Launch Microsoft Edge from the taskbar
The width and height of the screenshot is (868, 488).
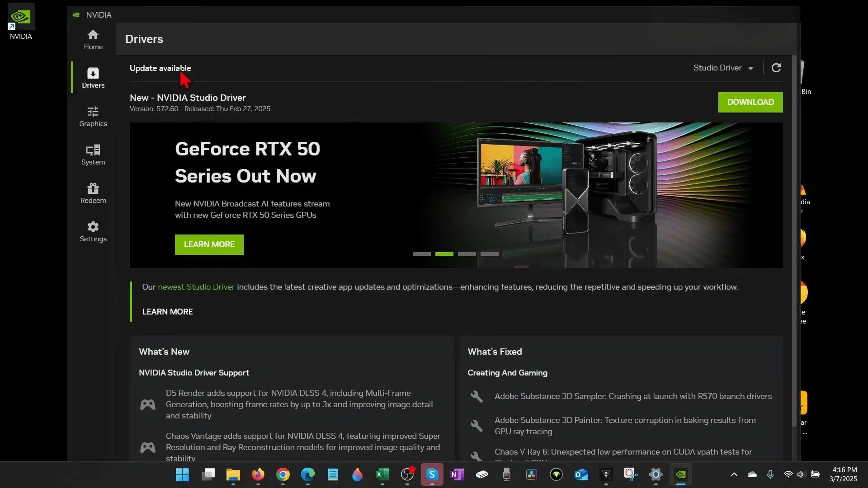click(x=308, y=474)
